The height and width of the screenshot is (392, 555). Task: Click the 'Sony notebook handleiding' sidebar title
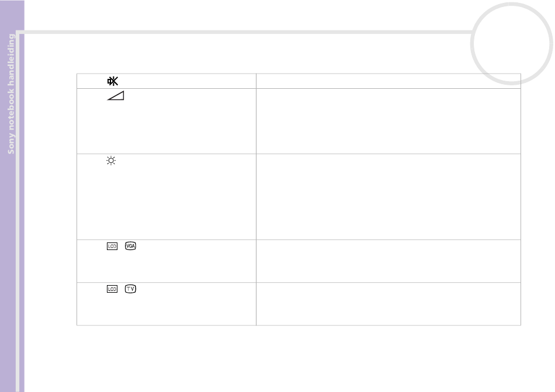pos(11,93)
